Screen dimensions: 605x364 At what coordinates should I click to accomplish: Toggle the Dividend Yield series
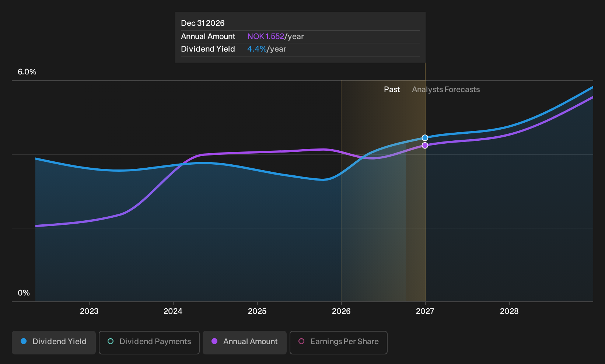(54, 343)
